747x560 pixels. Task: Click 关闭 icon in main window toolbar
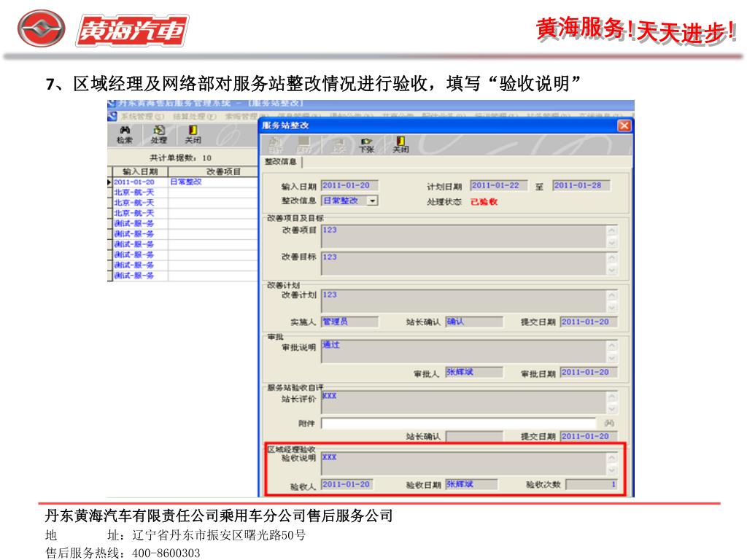[x=193, y=135]
